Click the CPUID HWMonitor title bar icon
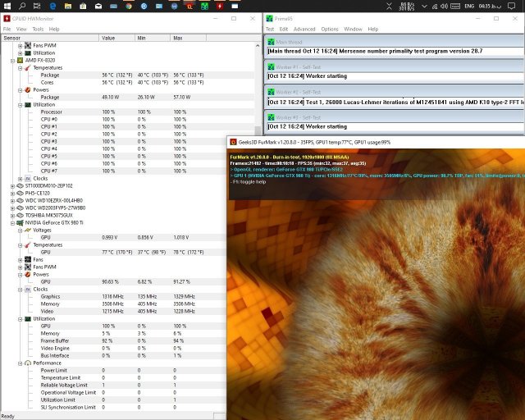Screen dimensions: 525x420 tap(6, 19)
